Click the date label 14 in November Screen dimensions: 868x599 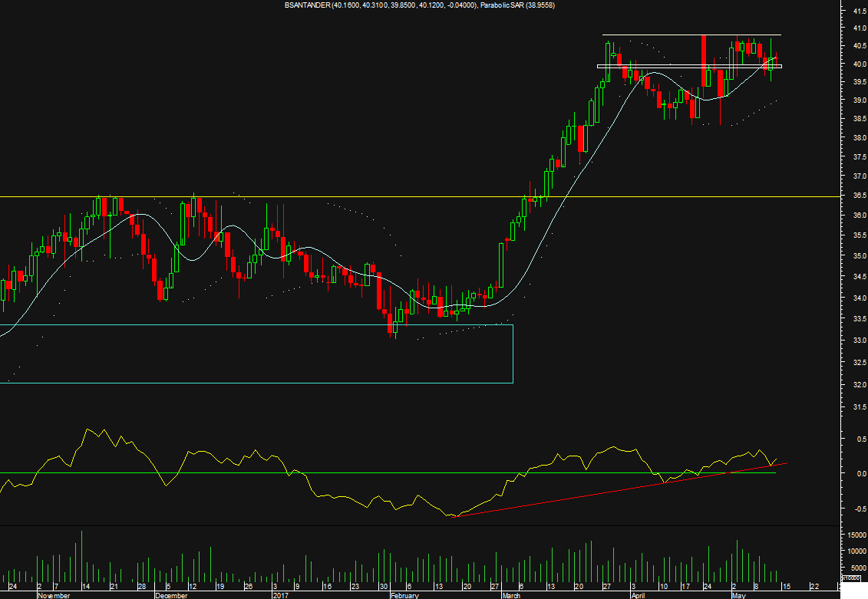pyautogui.click(x=87, y=587)
